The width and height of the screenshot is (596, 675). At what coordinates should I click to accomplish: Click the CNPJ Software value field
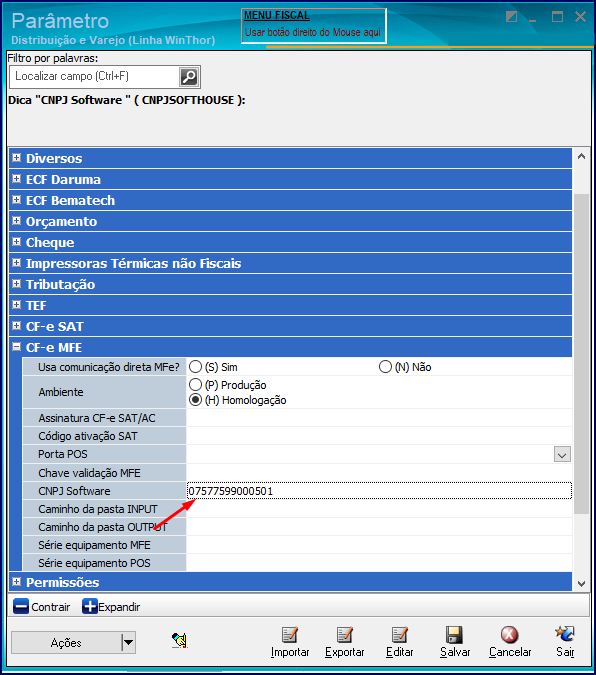coord(379,491)
